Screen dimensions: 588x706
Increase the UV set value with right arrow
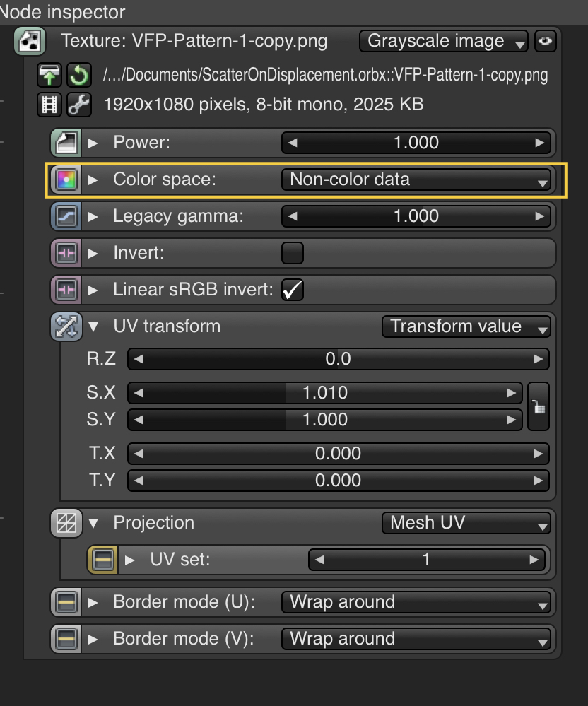coord(535,560)
